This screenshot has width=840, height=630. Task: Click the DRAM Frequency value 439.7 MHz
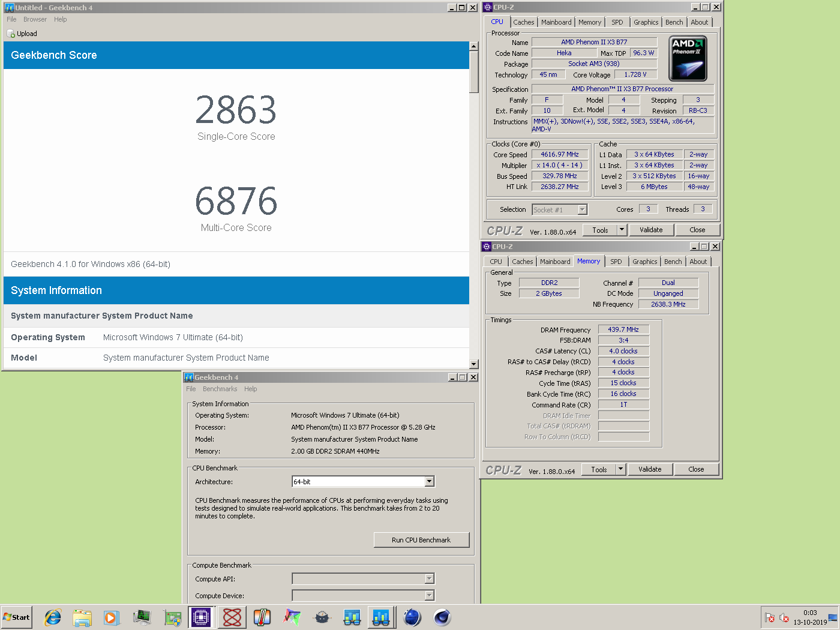point(623,329)
